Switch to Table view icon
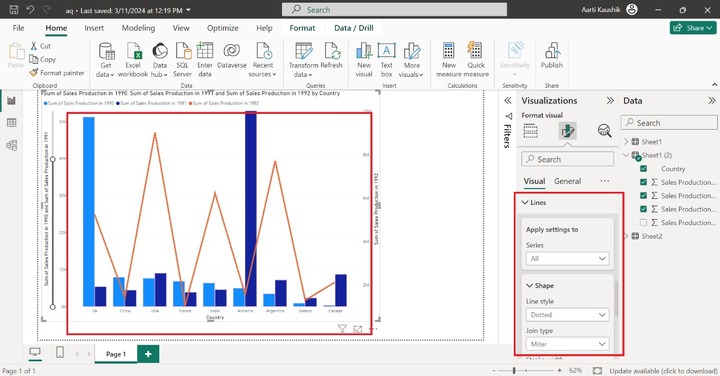 [x=12, y=123]
